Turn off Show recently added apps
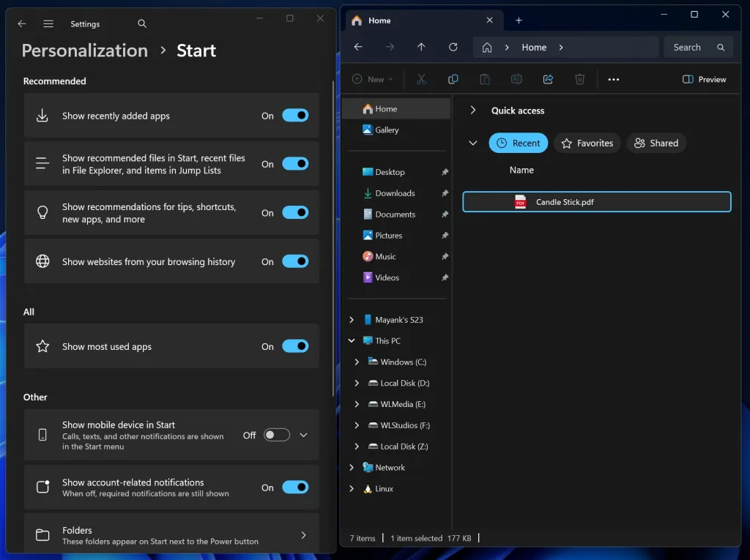 [295, 115]
